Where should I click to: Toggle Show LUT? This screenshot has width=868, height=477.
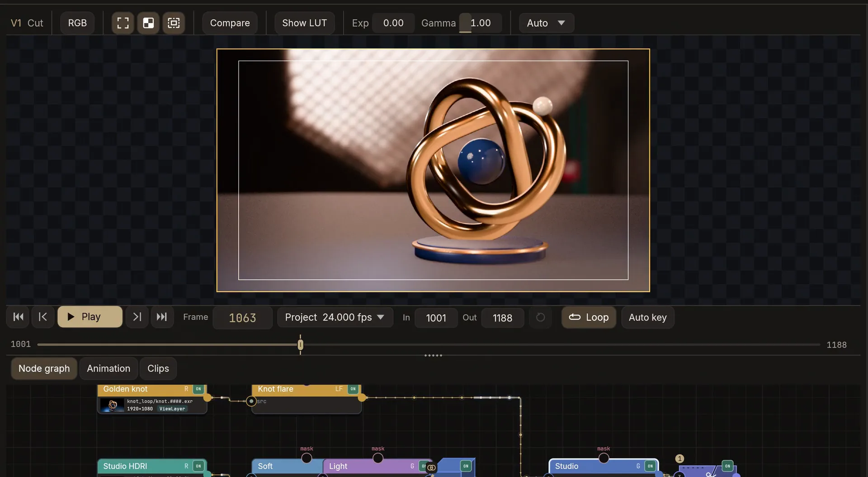pyautogui.click(x=304, y=23)
